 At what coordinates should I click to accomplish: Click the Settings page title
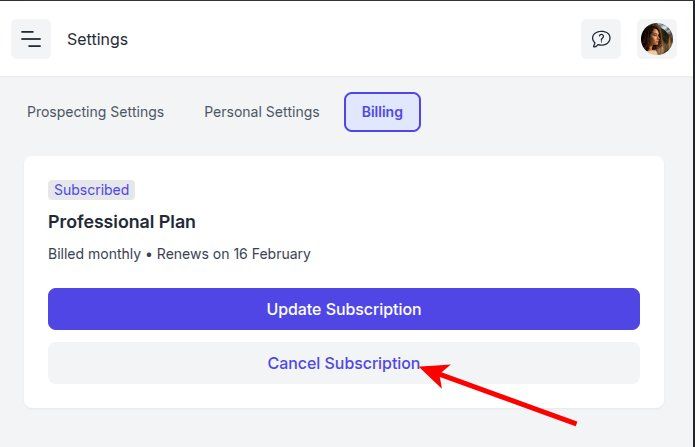coord(97,40)
